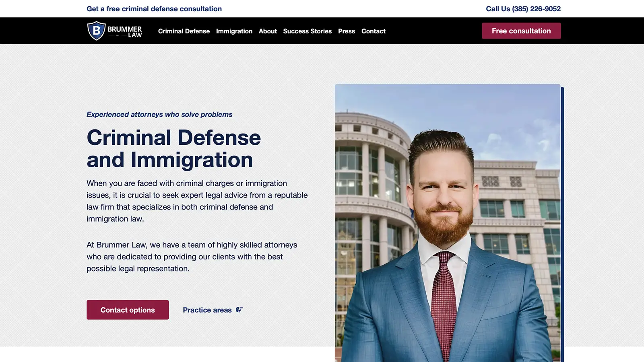This screenshot has width=644, height=362.
Task: Select the About menu entry
Action: [x=267, y=31]
